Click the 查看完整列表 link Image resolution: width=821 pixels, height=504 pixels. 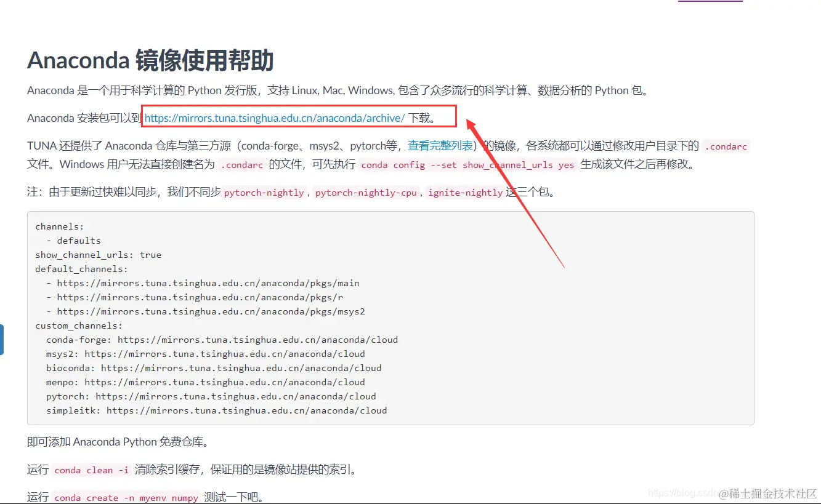[441, 146]
